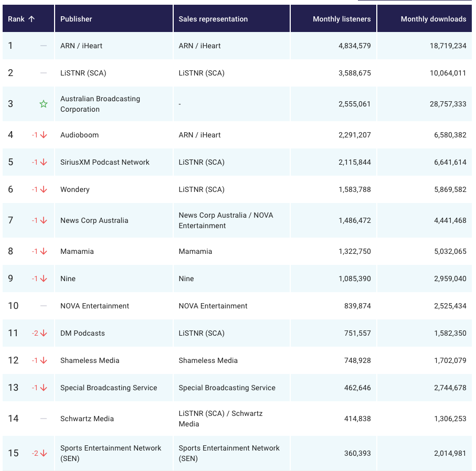
Task: Select publisher ARN / iHeart in the rank 1 row
Action: (x=81, y=46)
